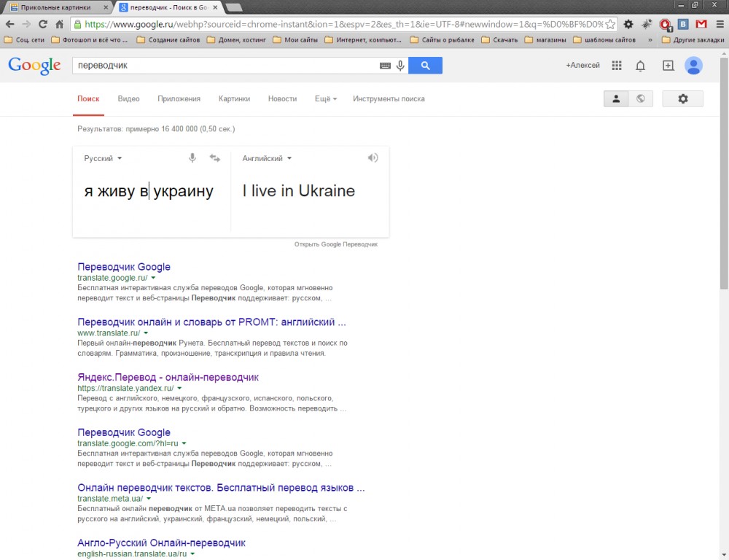Click Открыть Google Переводчик link
The image size is (729, 560).
[335, 244]
